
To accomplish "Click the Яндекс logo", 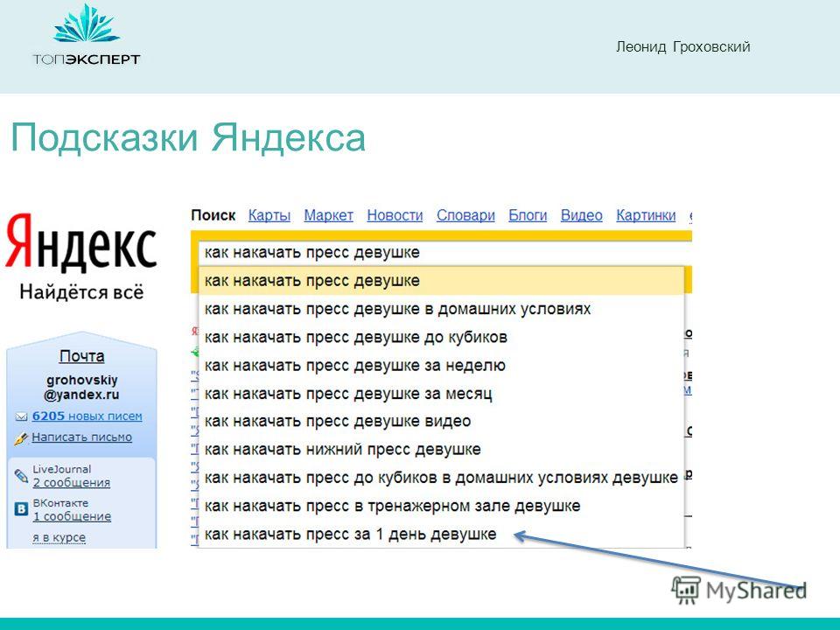I will pos(80,242).
